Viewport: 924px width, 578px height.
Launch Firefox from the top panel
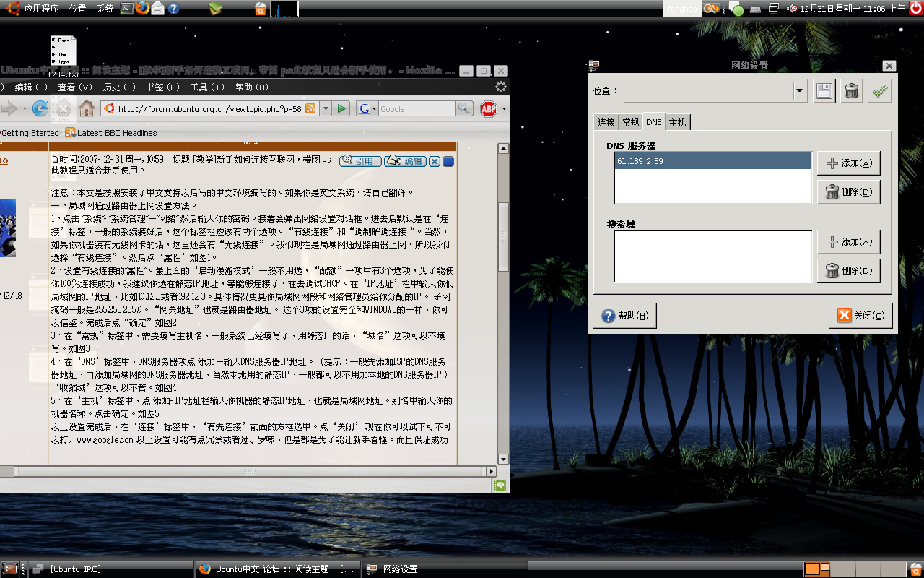pyautogui.click(x=142, y=9)
